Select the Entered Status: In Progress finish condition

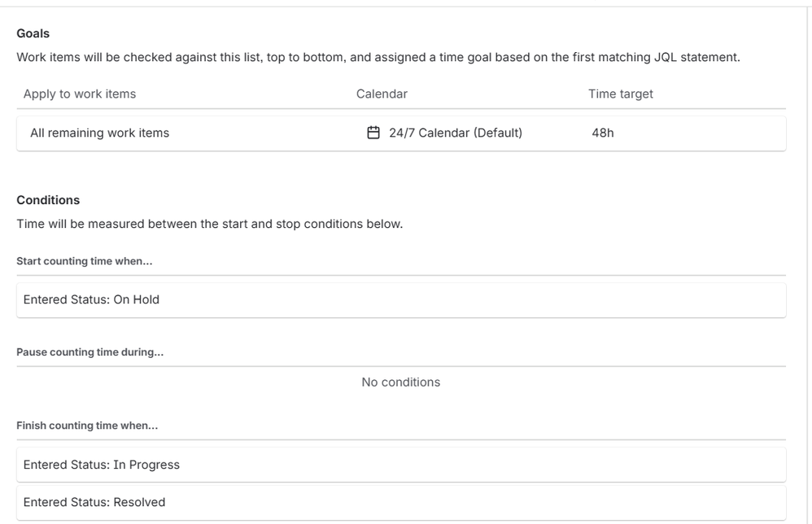coord(102,465)
